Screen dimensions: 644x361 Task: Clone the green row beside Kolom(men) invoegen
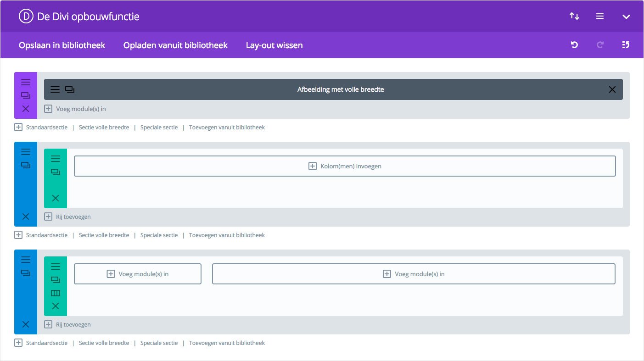pos(56,172)
